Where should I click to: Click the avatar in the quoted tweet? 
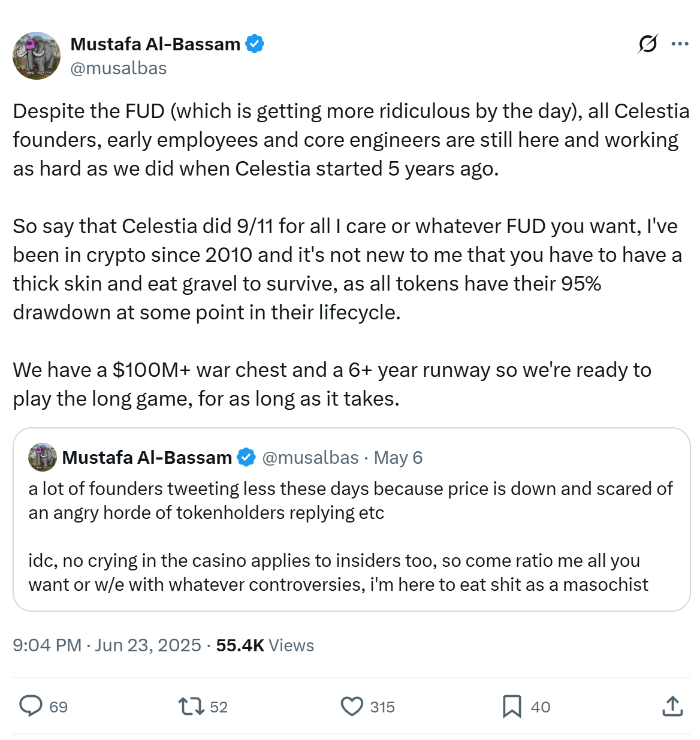[x=40, y=457]
